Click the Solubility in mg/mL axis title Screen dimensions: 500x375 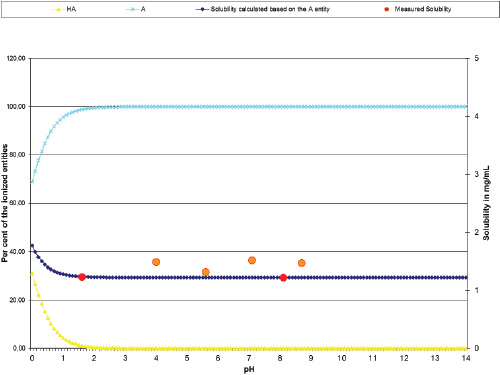click(487, 203)
